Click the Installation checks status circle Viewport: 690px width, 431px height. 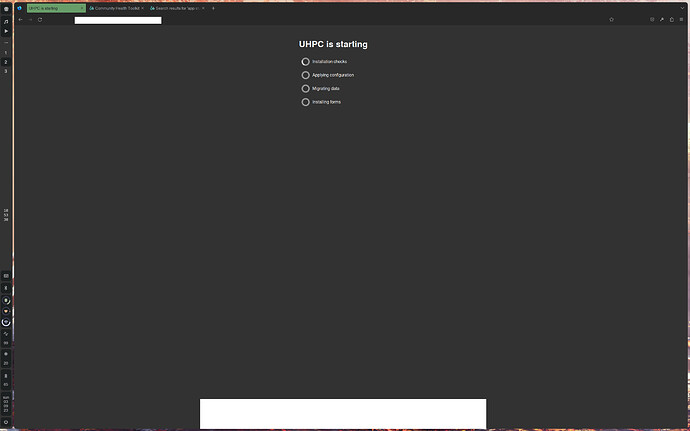[306, 61]
